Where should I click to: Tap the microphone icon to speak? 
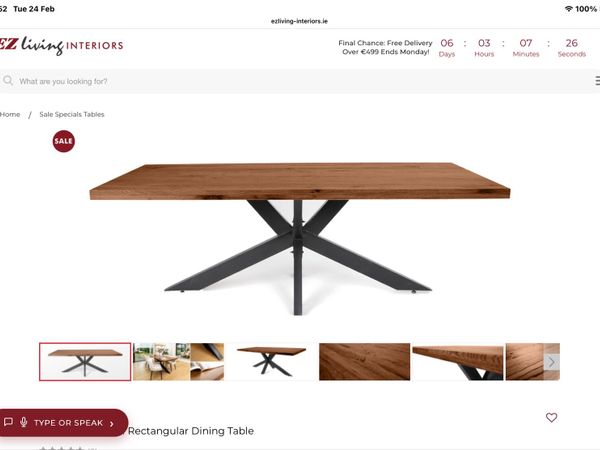[24, 422]
